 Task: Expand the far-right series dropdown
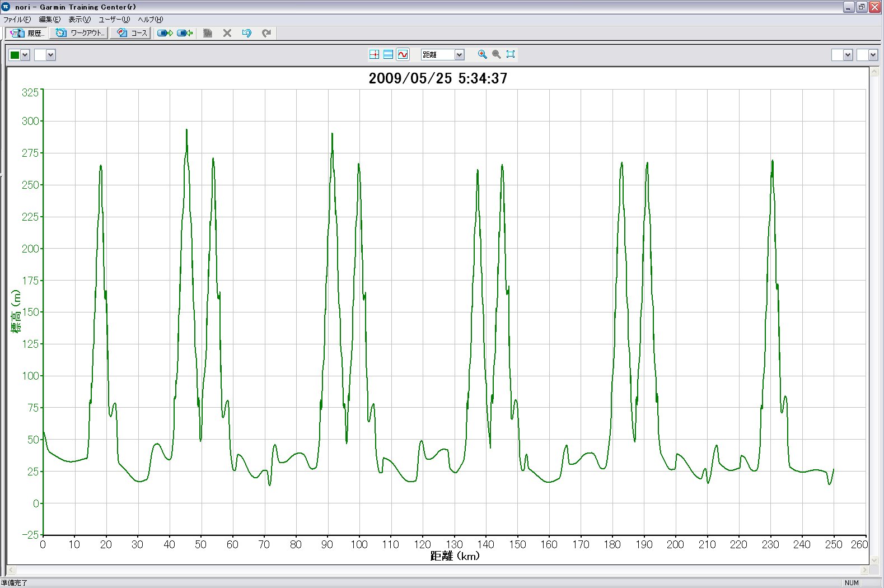tap(873, 55)
